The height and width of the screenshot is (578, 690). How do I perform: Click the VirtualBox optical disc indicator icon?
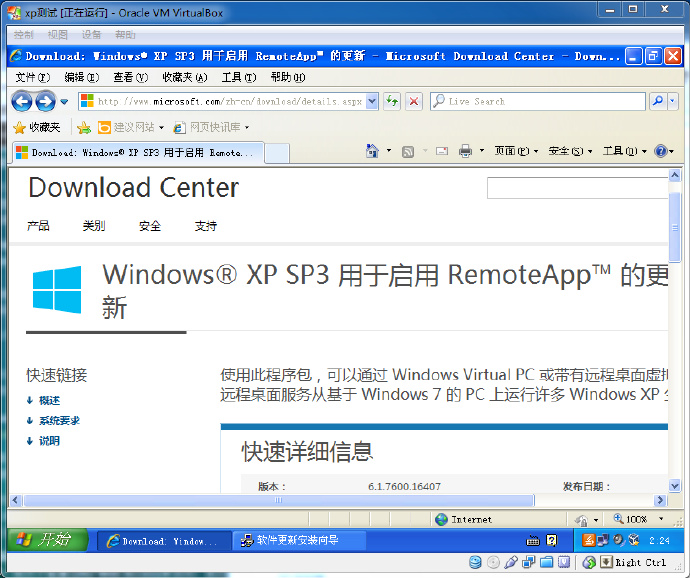pyautogui.click(x=493, y=562)
